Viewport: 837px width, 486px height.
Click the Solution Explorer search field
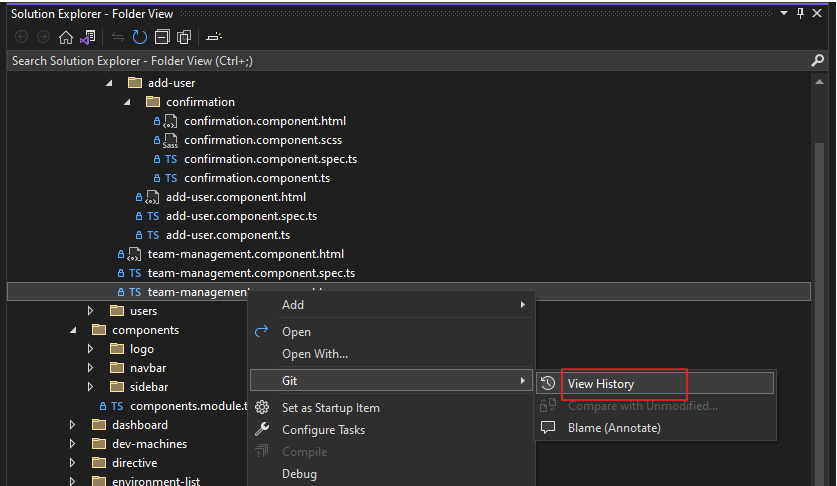click(x=400, y=61)
